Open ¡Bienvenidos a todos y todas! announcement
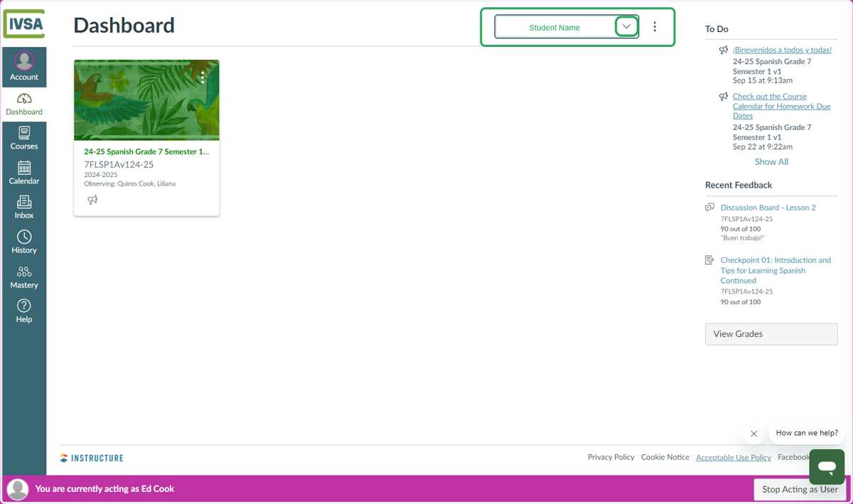 point(782,50)
